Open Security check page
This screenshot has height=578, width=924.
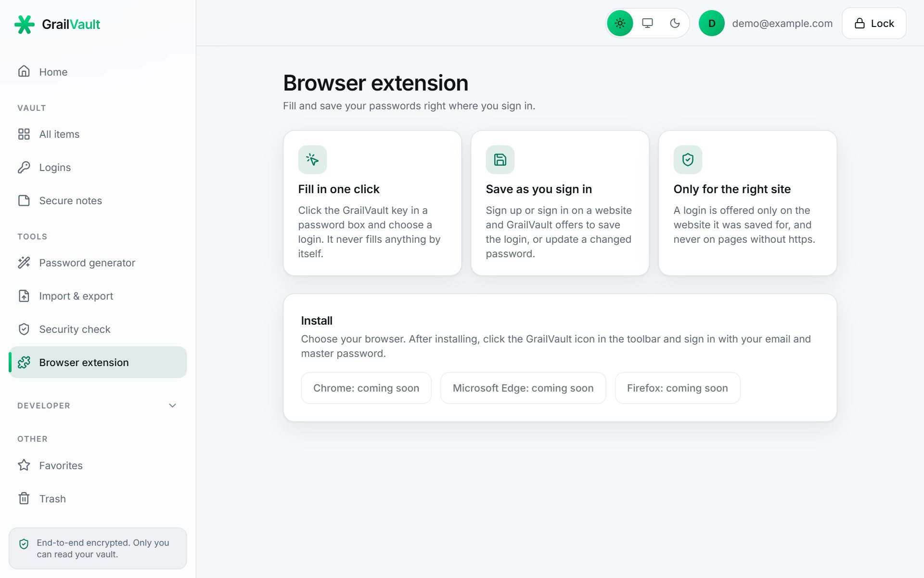tap(98, 329)
